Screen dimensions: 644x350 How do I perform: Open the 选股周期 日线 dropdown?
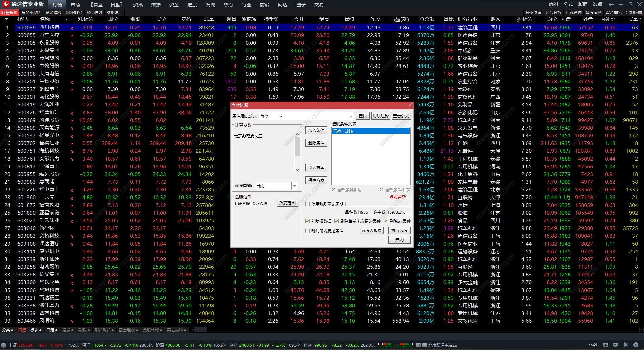[x=294, y=186]
